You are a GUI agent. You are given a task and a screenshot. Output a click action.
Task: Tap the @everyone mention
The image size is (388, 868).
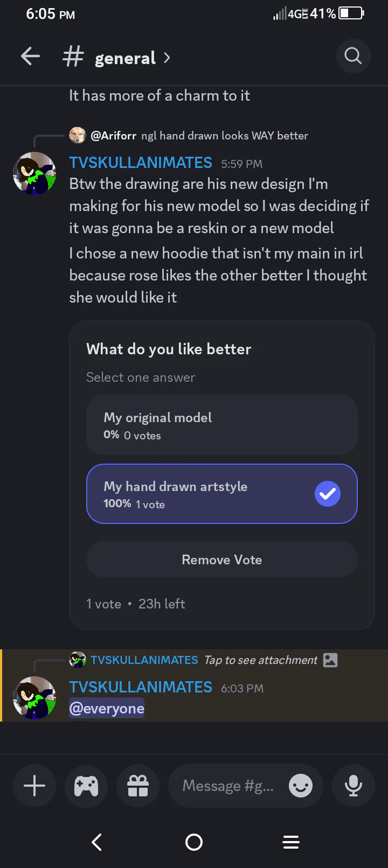tap(107, 709)
